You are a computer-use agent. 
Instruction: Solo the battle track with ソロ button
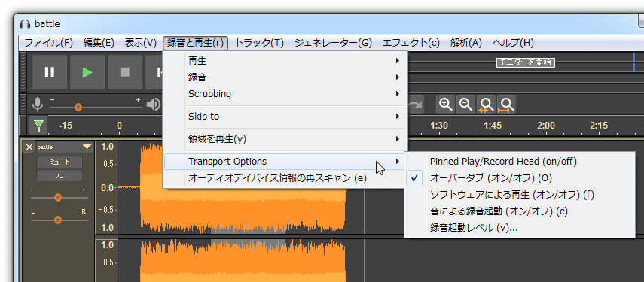coord(60,176)
